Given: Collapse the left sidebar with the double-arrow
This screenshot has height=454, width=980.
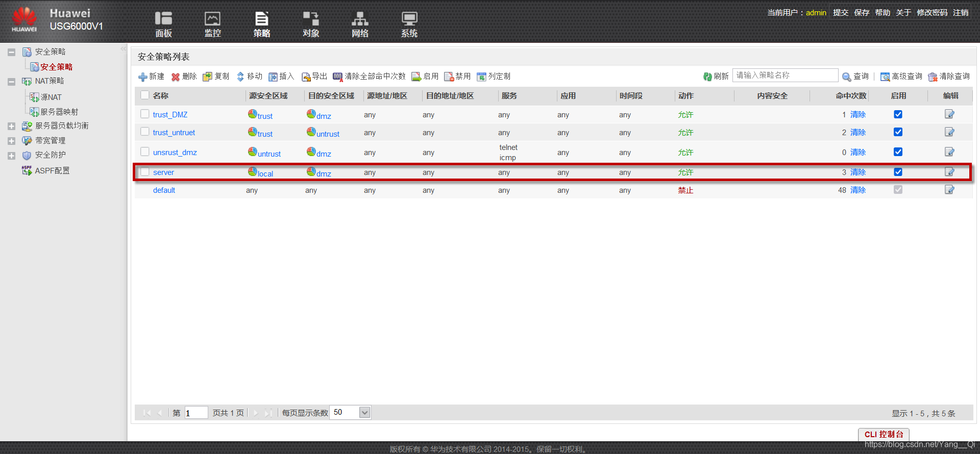Looking at the screenshot, I should [x=123, y=49].
